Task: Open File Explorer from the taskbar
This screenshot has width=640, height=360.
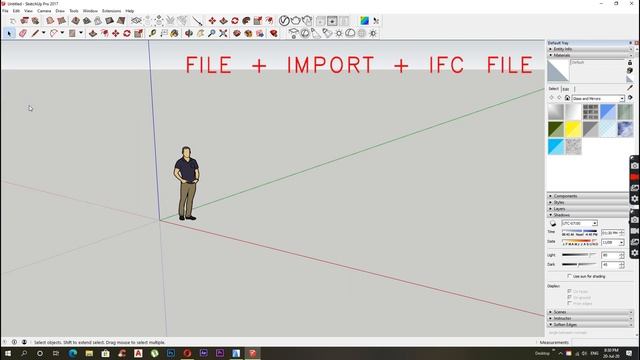Action: [89, 353]
